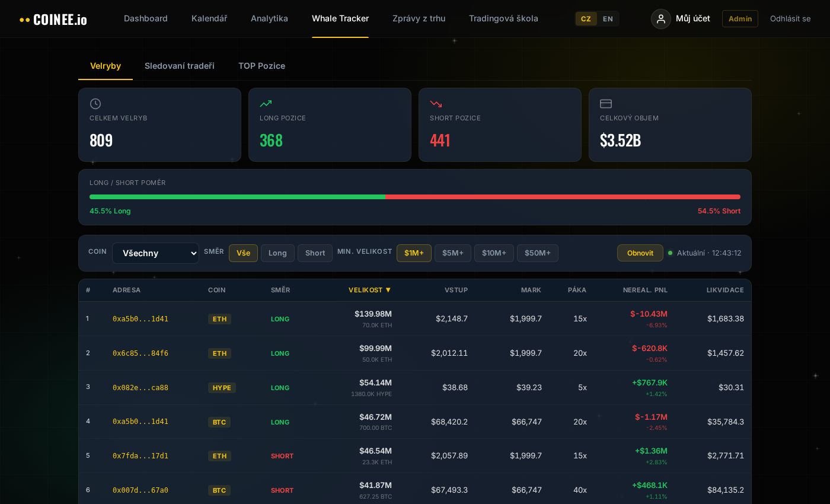This screenshot has height=504, width=830.
Task: Enable the $50M+ minimum size filter
Action: pyautogui.click(x=537, y=253)
